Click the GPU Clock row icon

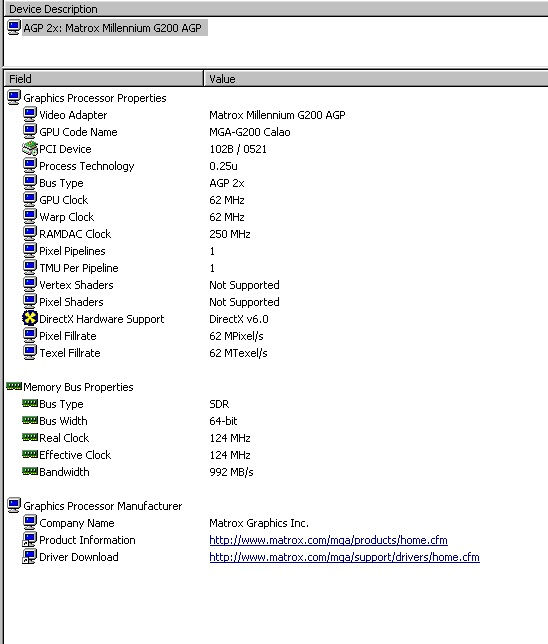30,200
